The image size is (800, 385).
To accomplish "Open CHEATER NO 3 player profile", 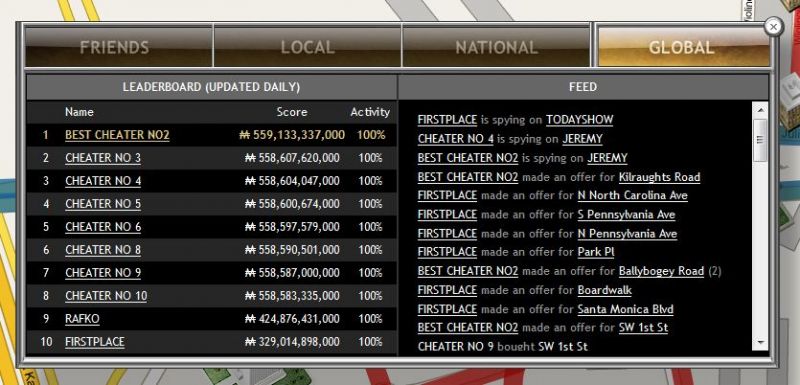I will tap(103, 158).
